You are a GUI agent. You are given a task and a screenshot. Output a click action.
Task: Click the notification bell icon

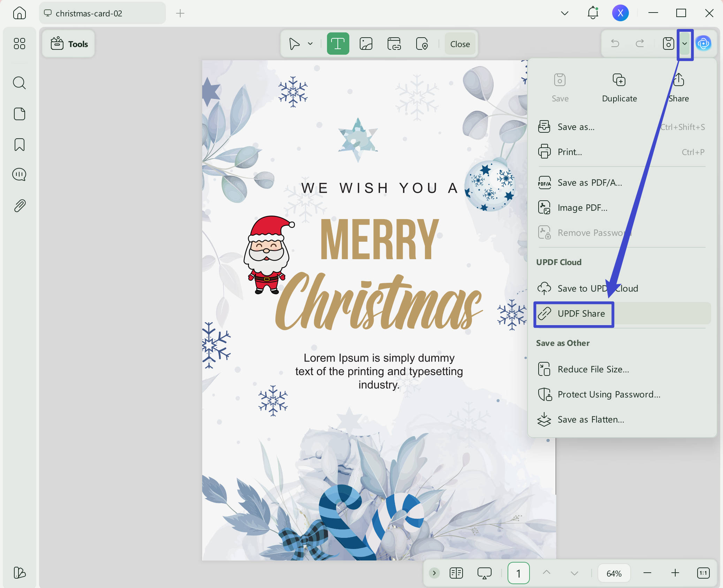593,13
